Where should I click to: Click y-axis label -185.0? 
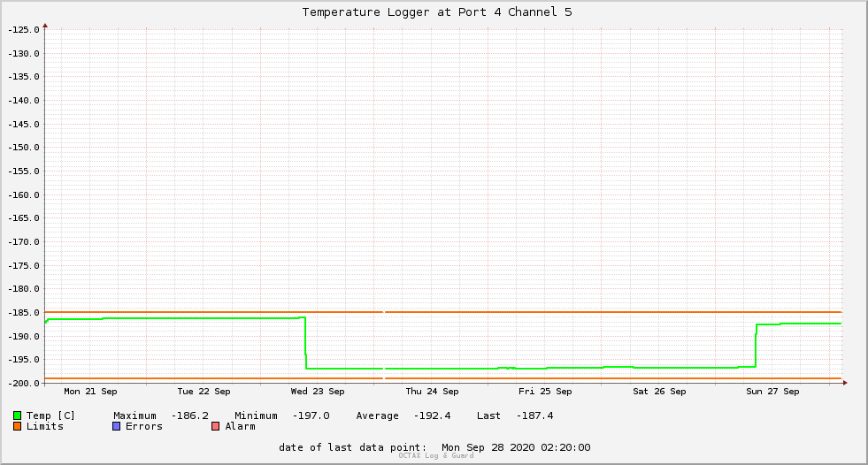click(x=24, y=313)
